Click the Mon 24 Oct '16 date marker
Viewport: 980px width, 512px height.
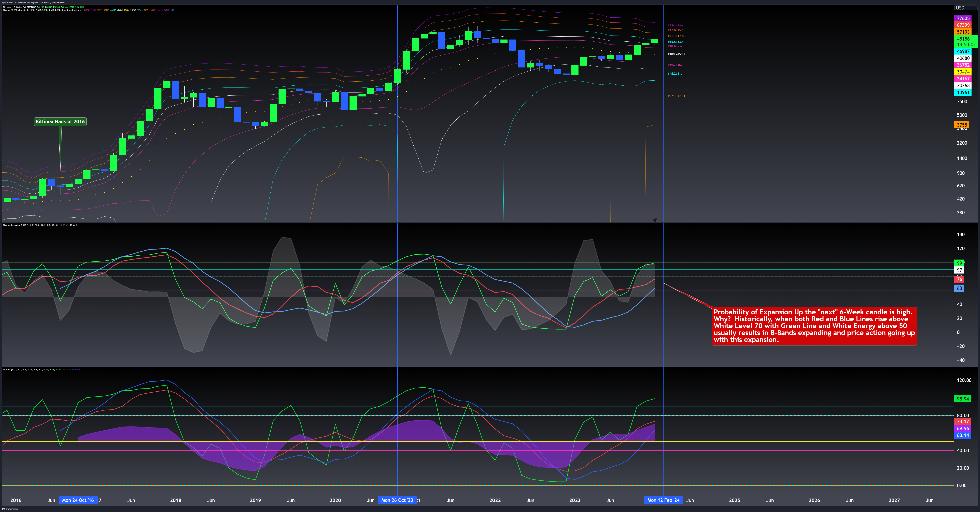pyautogui.click(x=78, y=500)
